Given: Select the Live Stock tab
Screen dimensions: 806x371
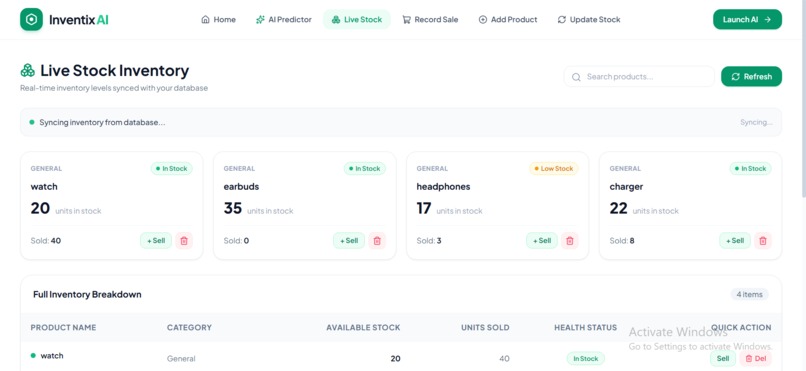Looking at the screenshot, I should pos(357,20).
